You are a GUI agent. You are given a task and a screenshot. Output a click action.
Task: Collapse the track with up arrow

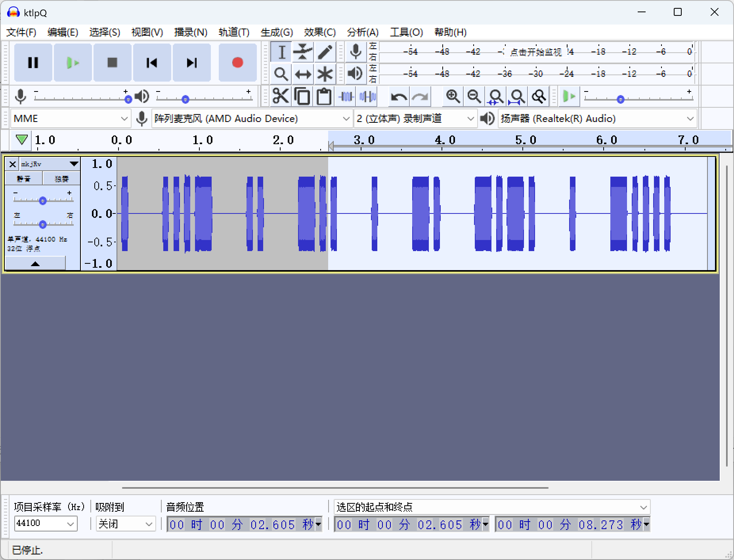click(x=35, y=264)
